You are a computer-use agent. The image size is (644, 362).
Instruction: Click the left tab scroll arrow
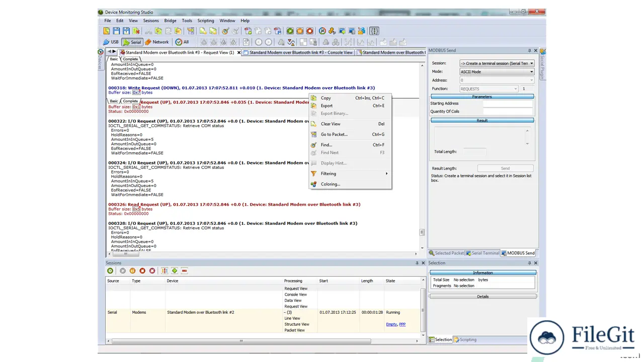[x=109, y=52]
